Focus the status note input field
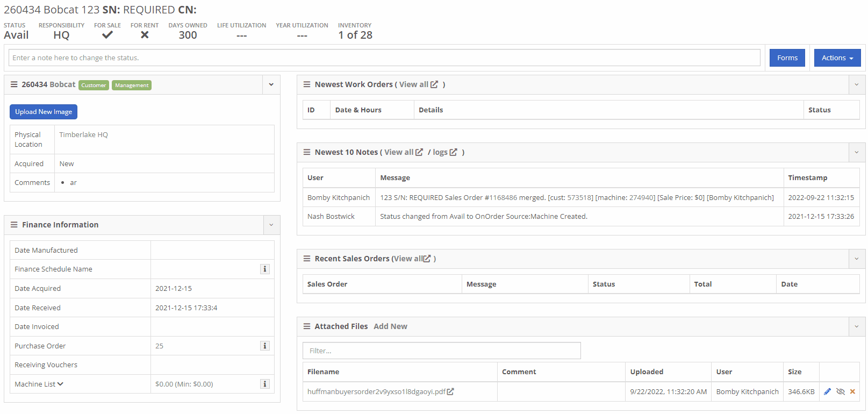This screenshot has width=868, height=414. click(x=384, y=58)
